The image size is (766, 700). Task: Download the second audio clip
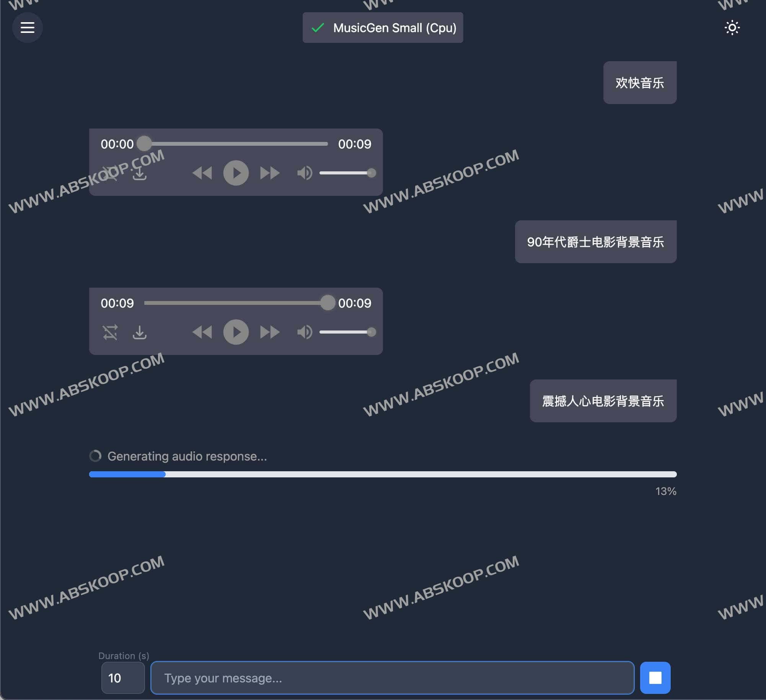coord(140,332)
